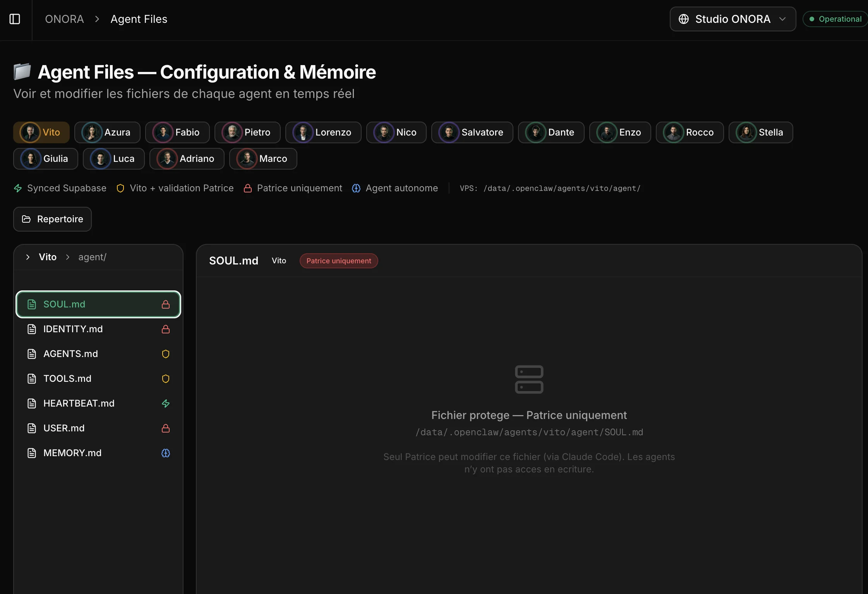This screenshot has width=868, height=594.
Task: Click the shield icon beside TOOLS.md
Action: click(166, 379)
